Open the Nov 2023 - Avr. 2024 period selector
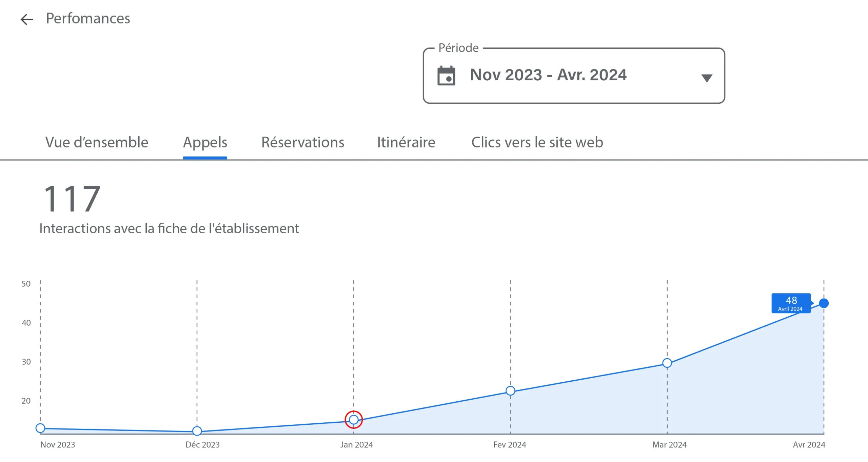The width and height of the screenshot is (868, 462). (x=548, y=75)
